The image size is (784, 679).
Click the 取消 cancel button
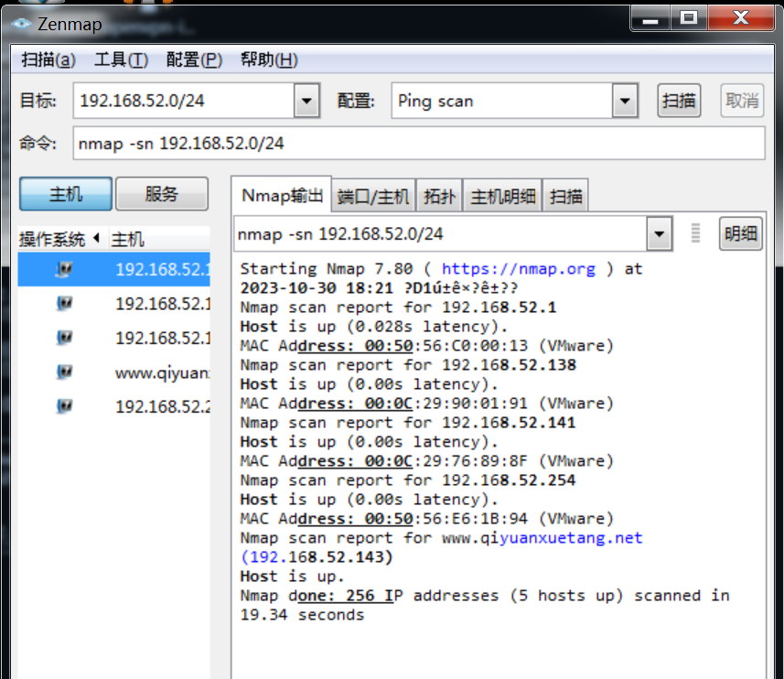742,101
